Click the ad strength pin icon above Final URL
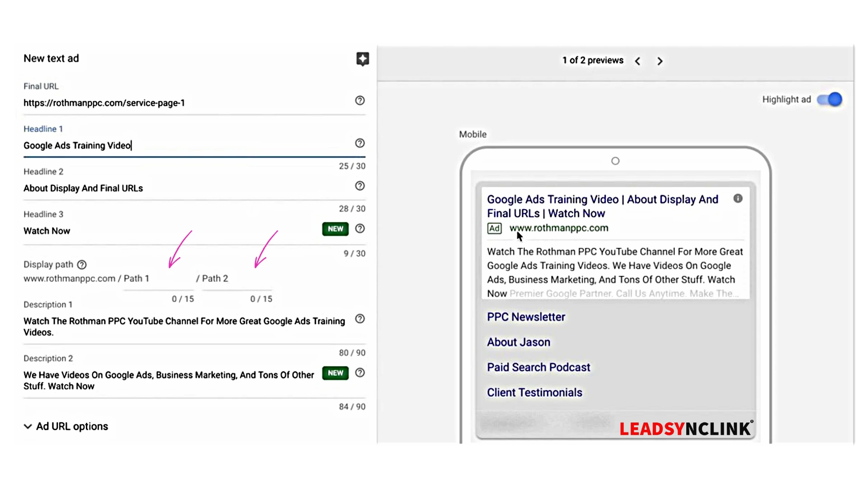868x488 pixels. tap(363, 59)
